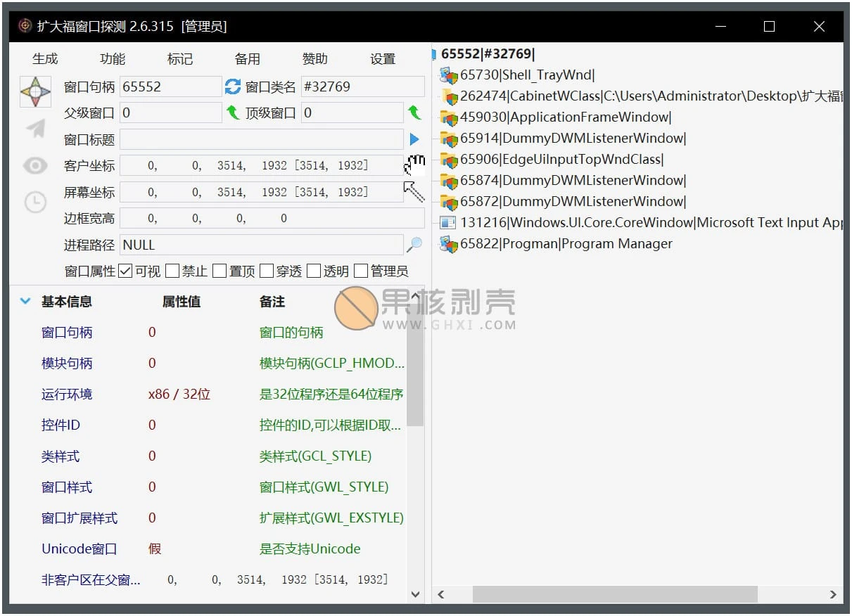Uncheck the 可视 checkbox
The width and height of the screenshot is (852, 616).
(x=125, y=271)
